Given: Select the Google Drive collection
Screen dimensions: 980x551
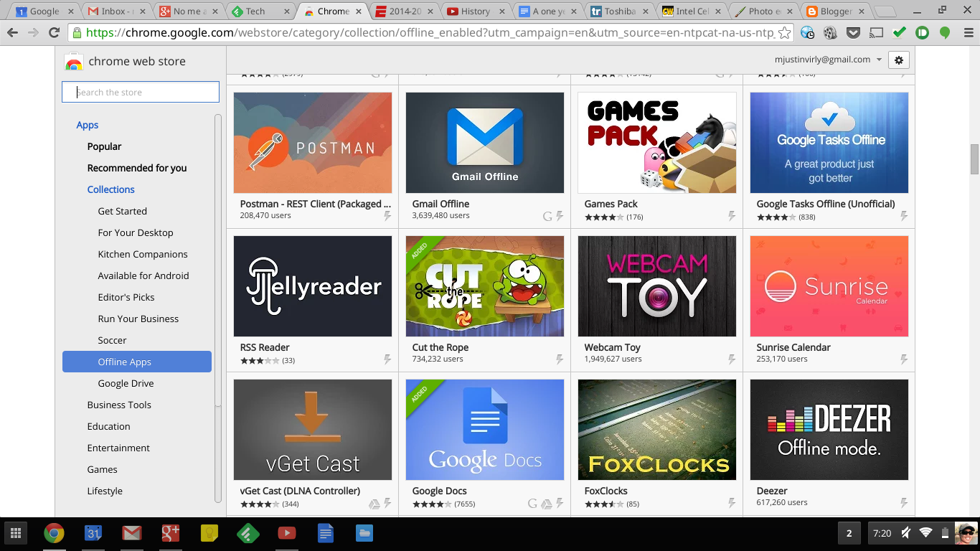Looking at the screenshot, I should [x=126, y=383].
